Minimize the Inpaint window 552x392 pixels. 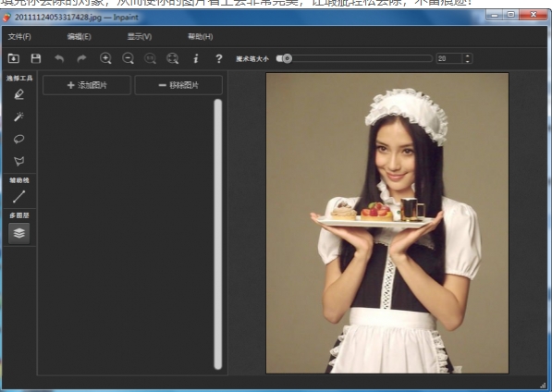(495, 15)
